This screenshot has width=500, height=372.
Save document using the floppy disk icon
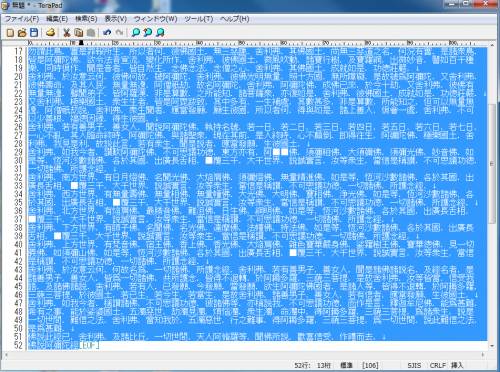34,33
